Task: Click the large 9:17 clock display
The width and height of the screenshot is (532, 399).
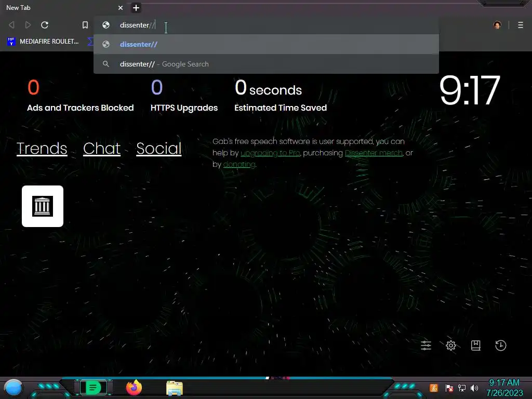Action: [x=470, y=90]
